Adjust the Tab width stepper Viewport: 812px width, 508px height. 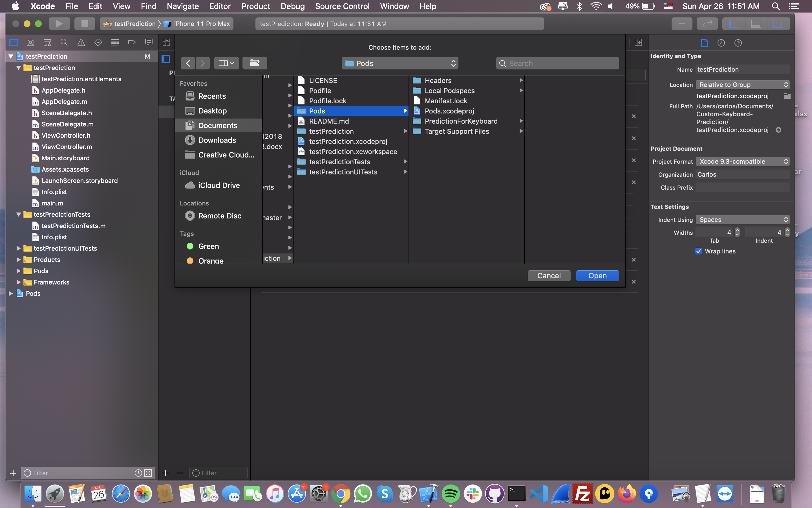(737, 233)
